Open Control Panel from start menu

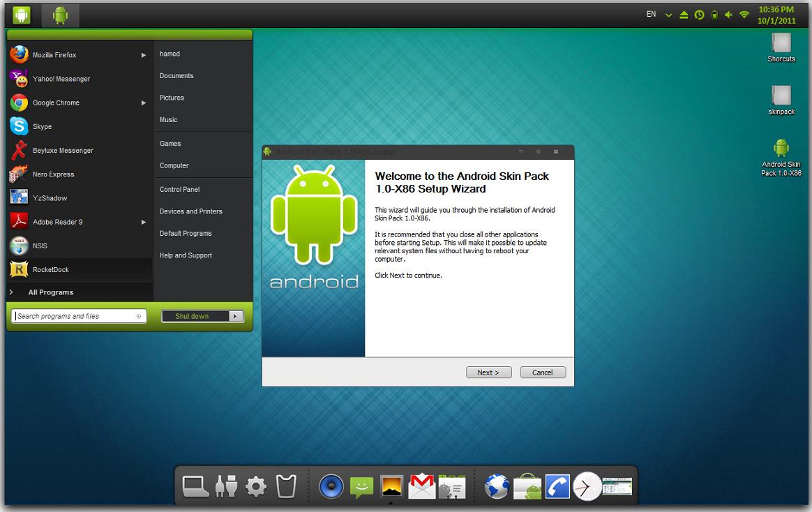tap(179, 189)
